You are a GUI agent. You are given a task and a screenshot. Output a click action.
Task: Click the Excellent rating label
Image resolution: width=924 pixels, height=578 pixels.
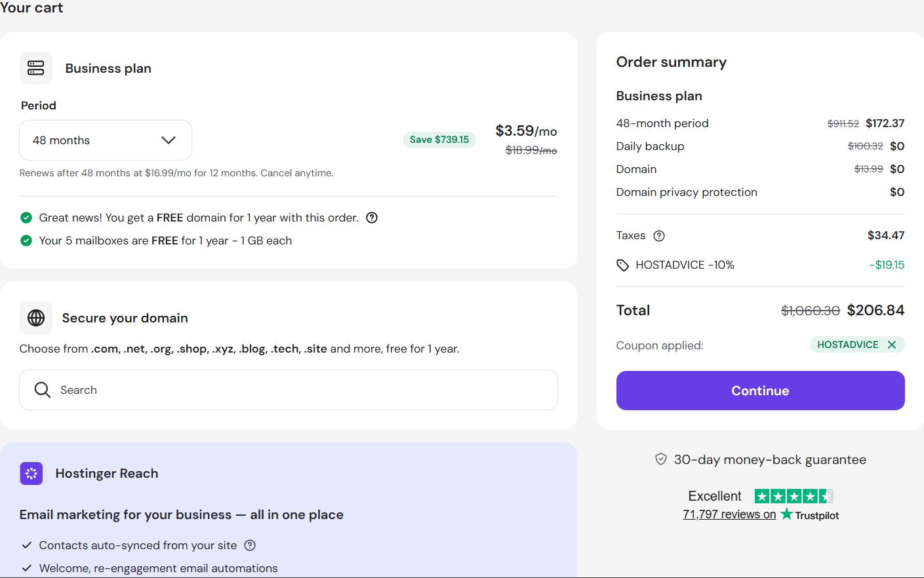pos(715,496)
